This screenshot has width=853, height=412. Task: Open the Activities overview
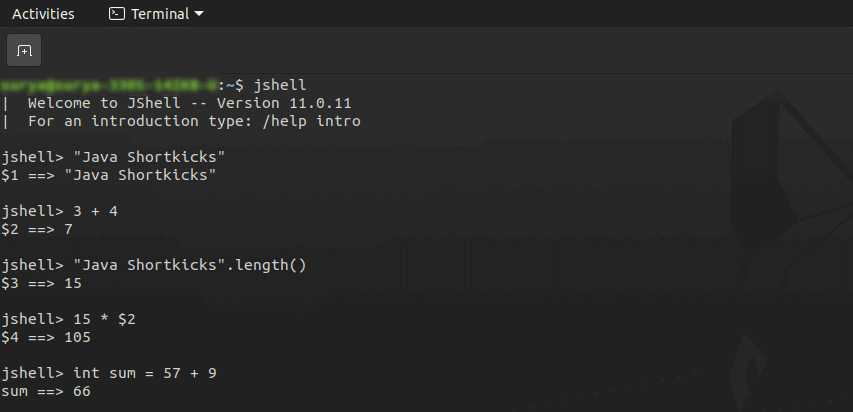(43, 14)
